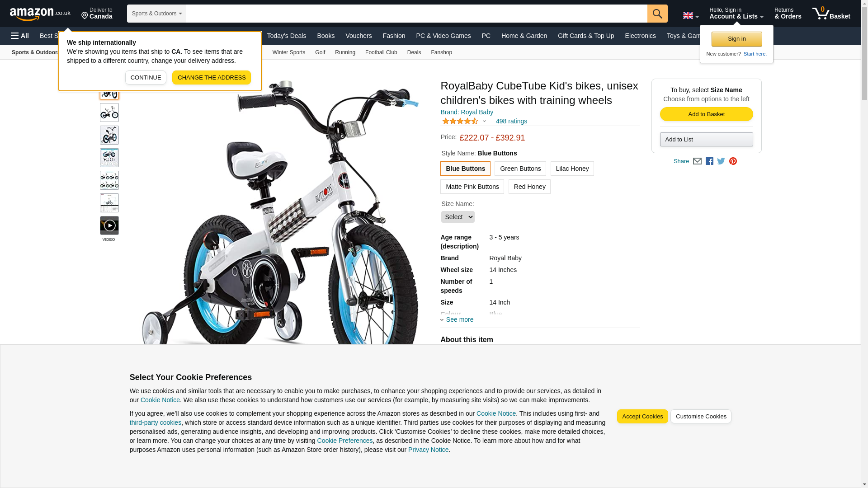Choose Red Honey style option

(529, 187)
